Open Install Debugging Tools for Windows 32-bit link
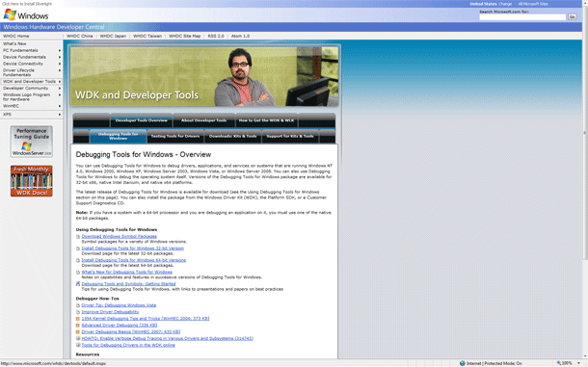The image size is (588, 367). tap(133, 249)
